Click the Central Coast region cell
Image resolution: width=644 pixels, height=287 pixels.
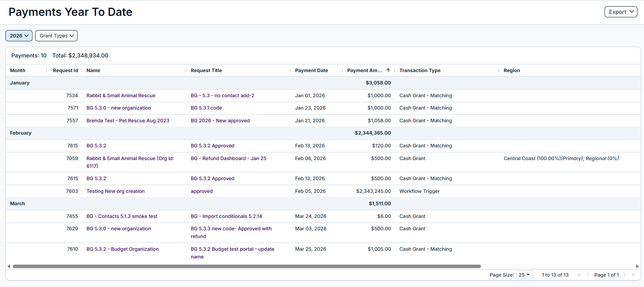561,158
